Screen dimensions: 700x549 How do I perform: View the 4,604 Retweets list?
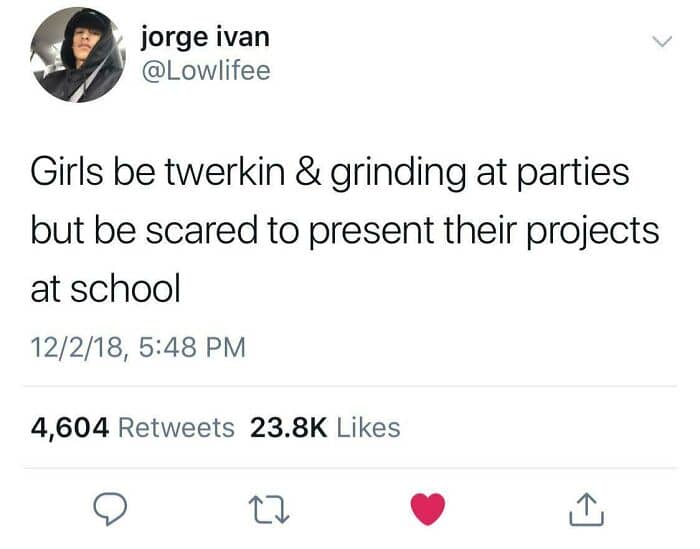133,428
